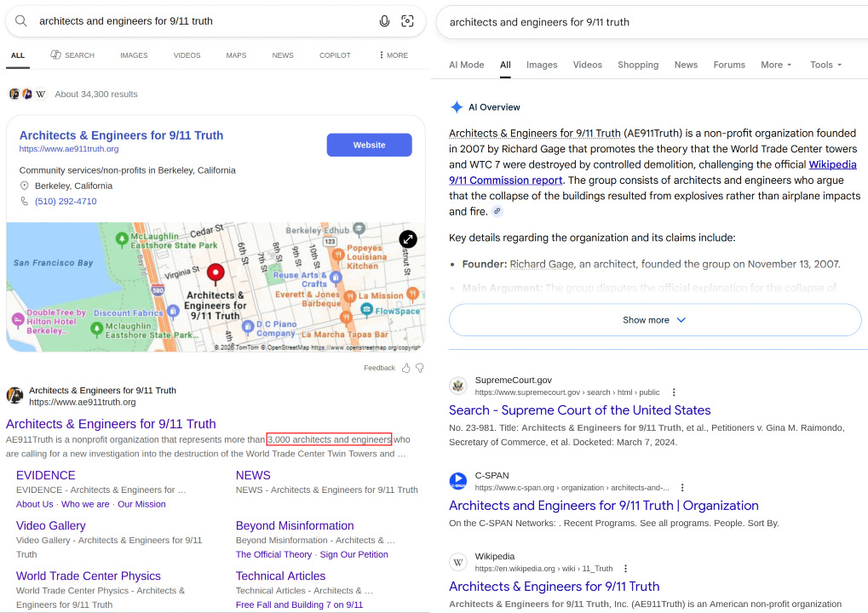This screenshot has height=613, width=868.
Task: Click the C-SPAN favicon in Google results
Action: tap(457, 481)
